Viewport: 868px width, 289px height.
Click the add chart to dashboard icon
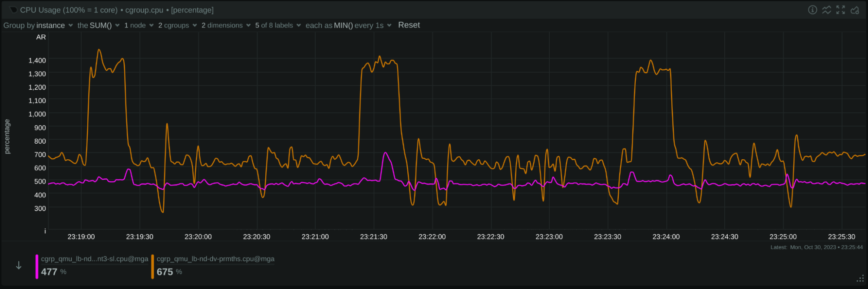(855, 10)
